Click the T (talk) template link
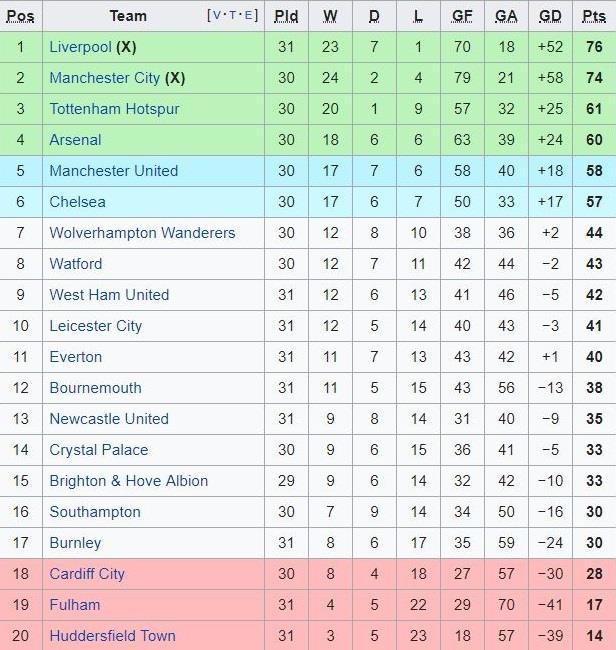 [x=233, y=16]
